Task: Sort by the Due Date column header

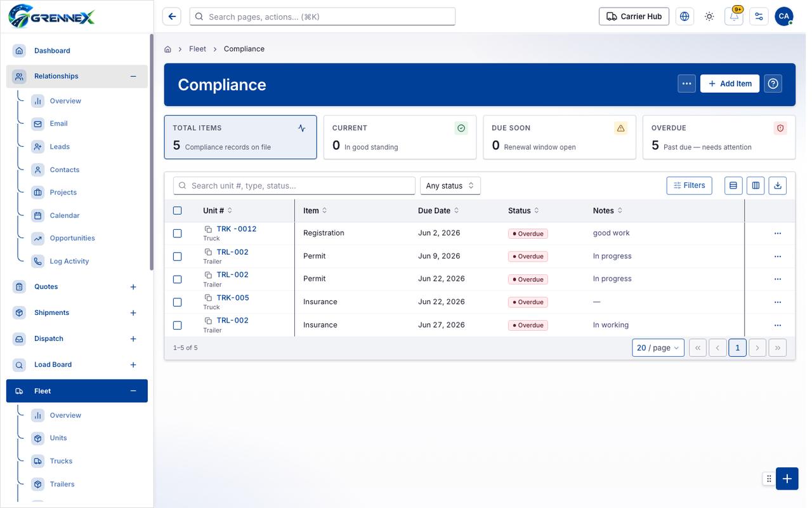Action: (x=438, y=211)
